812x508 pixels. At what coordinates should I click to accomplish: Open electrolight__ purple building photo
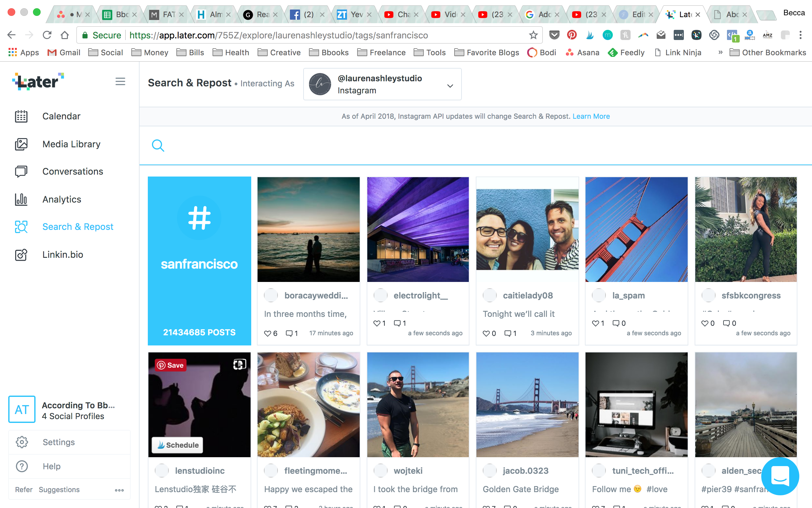418,230
